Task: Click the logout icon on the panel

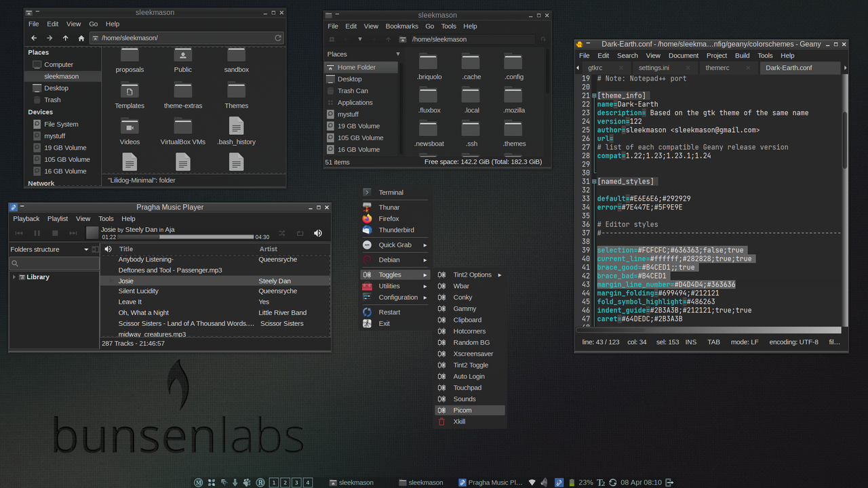Action: 669,483
